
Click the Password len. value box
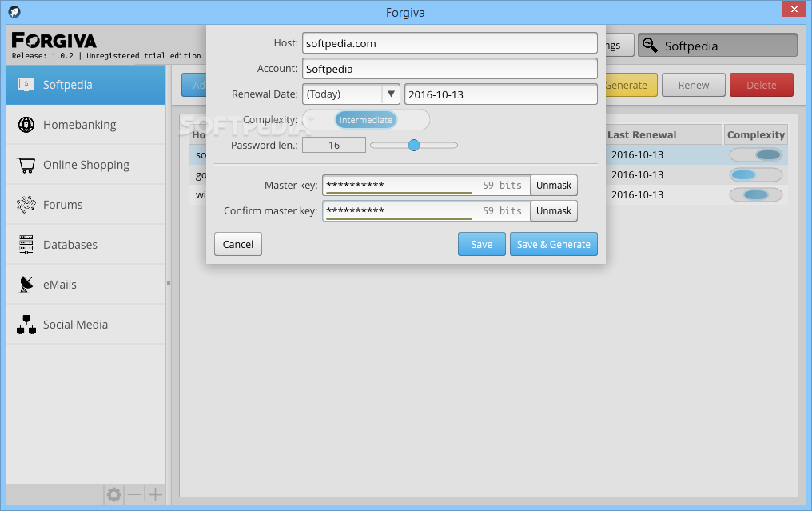[334, 145]
